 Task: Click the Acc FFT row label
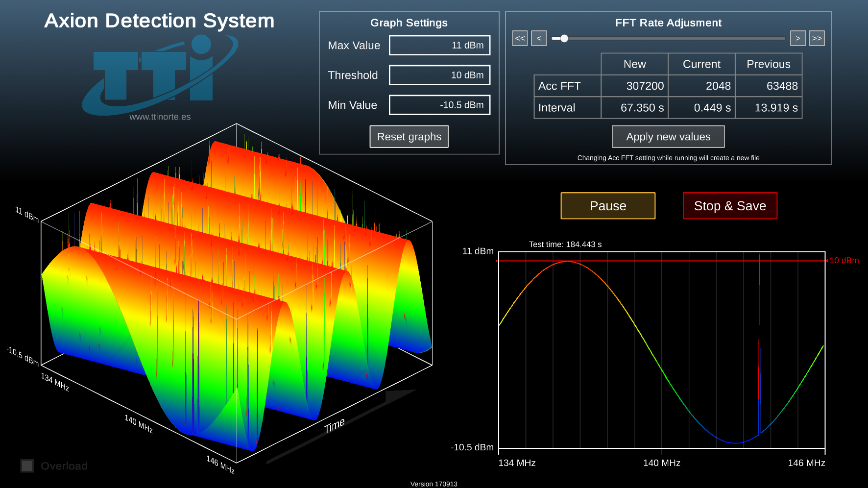(567, 86)
